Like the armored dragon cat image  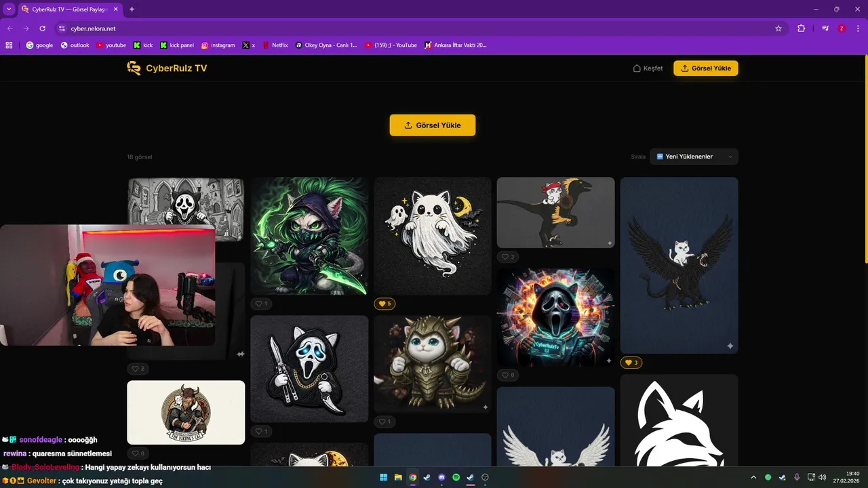coord(384,422)
